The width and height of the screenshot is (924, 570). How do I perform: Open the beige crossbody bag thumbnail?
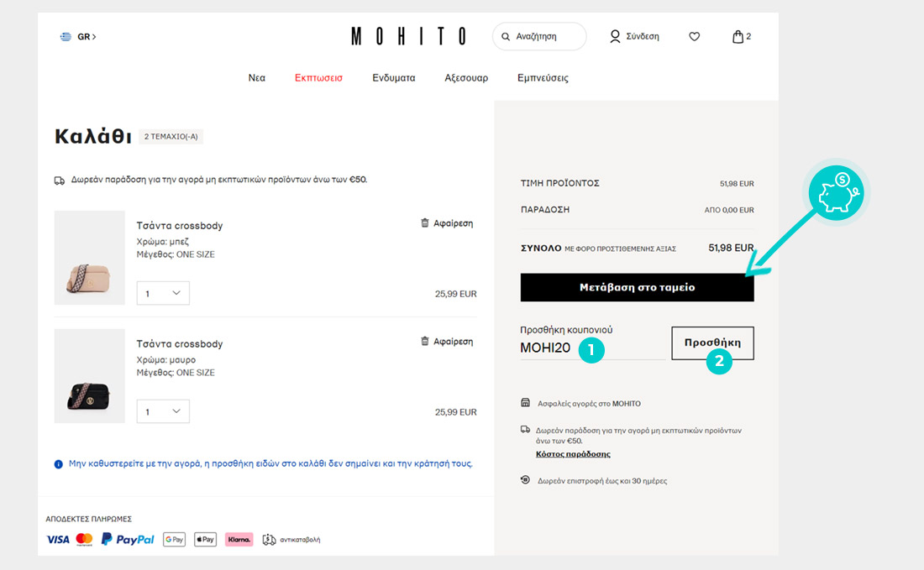point(90,258)
